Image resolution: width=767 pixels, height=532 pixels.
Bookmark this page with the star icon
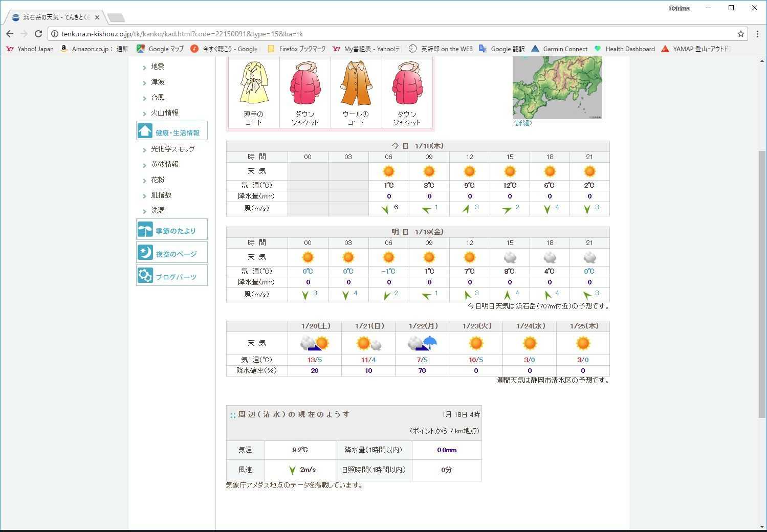740,34
